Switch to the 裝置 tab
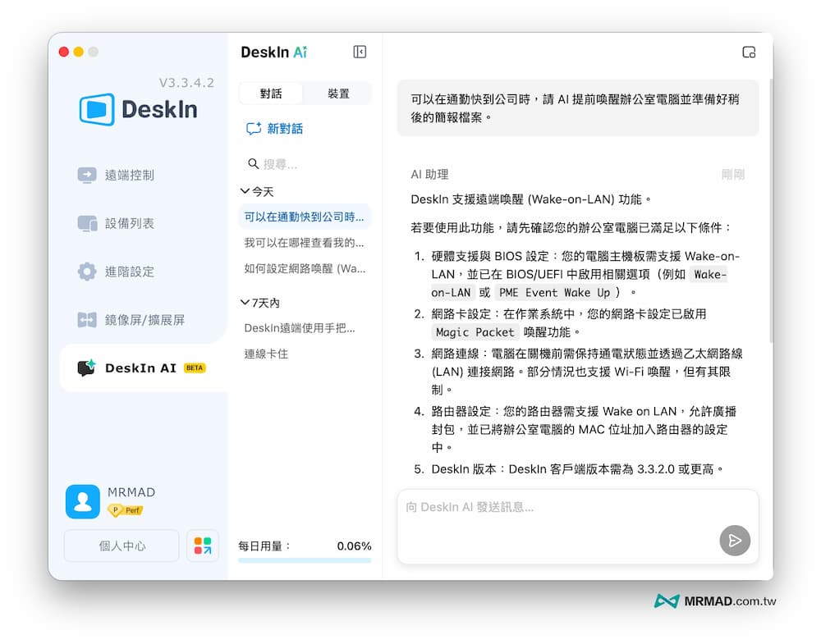This screenshot has width=821, height=644. [x=340, y=93]
